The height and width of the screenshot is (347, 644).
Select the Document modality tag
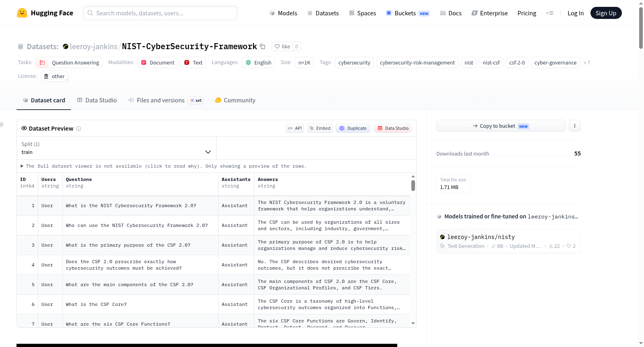(x=158, y=62)
